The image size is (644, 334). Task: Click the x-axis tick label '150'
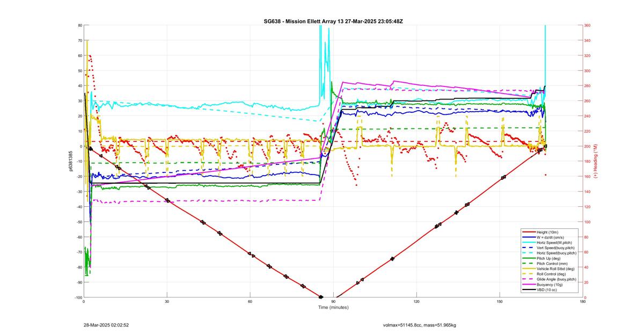[x=500, y=302]
